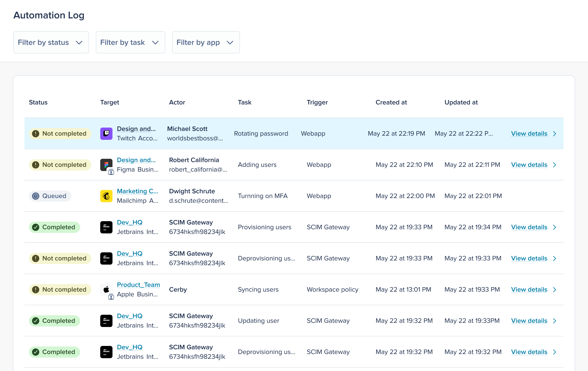Click warning icon in Adding users row

tap(36, 165)
